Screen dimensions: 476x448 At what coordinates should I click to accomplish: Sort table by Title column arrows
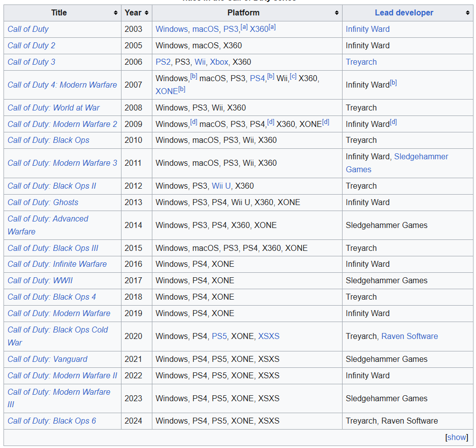click(x=116, y=13)
